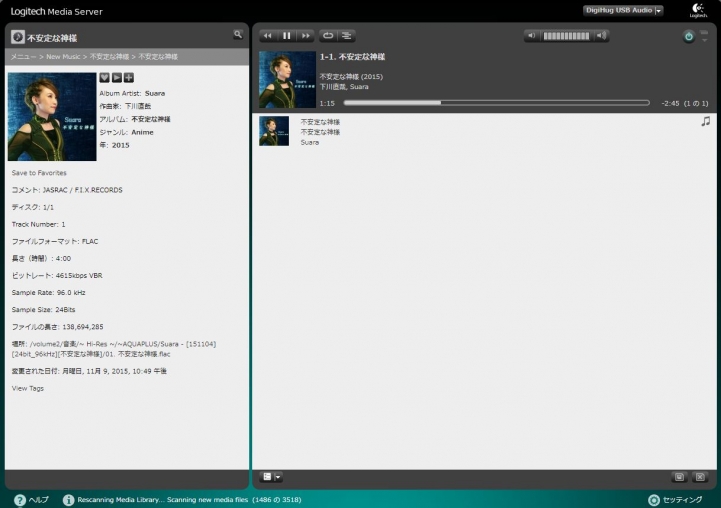This screenshot has height=508, width=721.
Task: Open composer 下川直哉 link
Action: 138,106
